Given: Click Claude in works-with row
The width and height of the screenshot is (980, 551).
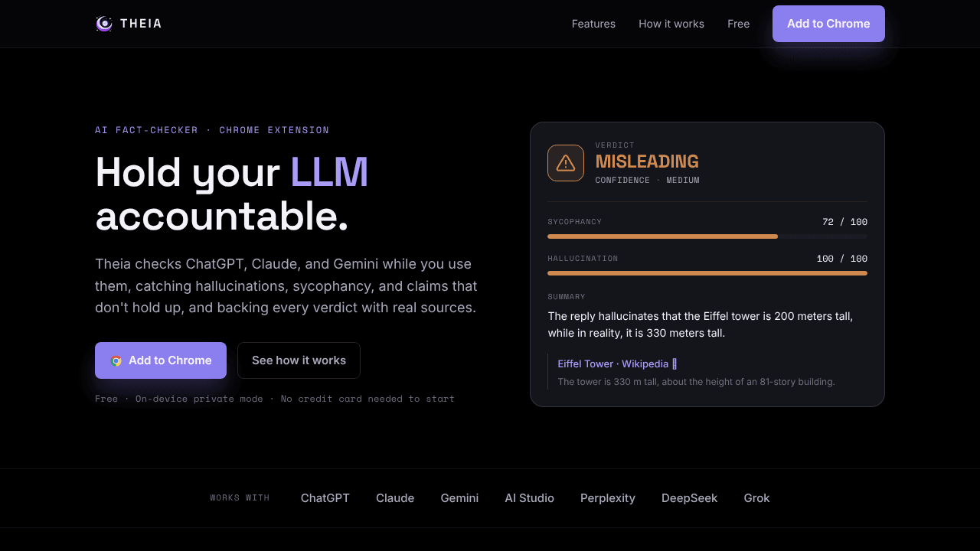Looking at the screenshot, I should (x=395, y=498).
